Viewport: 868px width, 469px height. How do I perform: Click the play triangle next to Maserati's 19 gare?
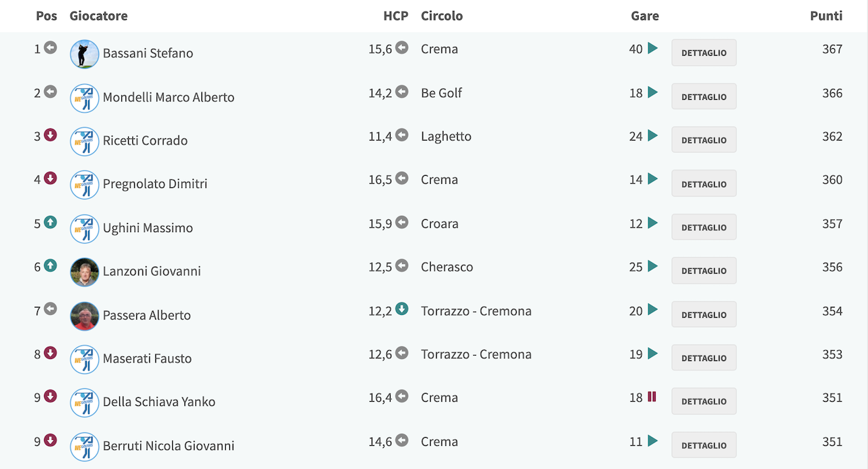coord(652,353)
